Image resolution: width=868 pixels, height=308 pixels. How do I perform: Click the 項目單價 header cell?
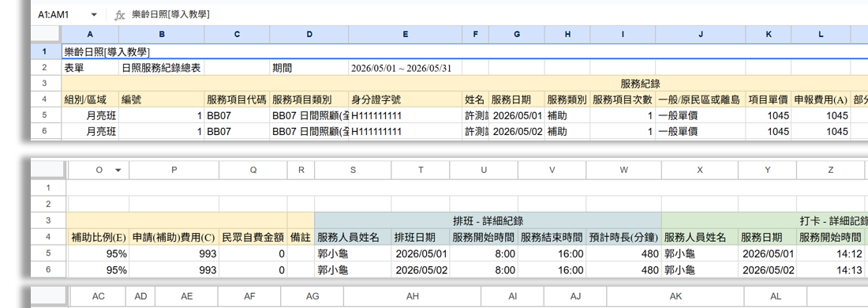[x=769, y=100]
